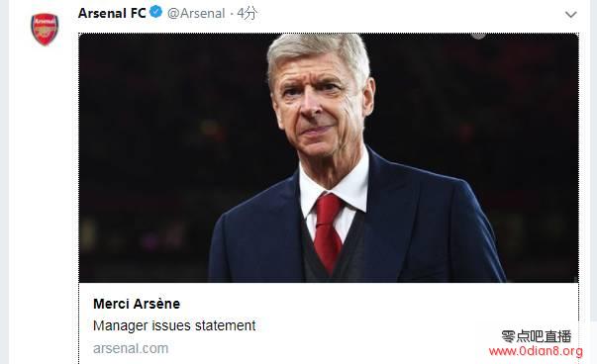Open the Arsenal FC display name
The image size is (597, 364).
112,13
